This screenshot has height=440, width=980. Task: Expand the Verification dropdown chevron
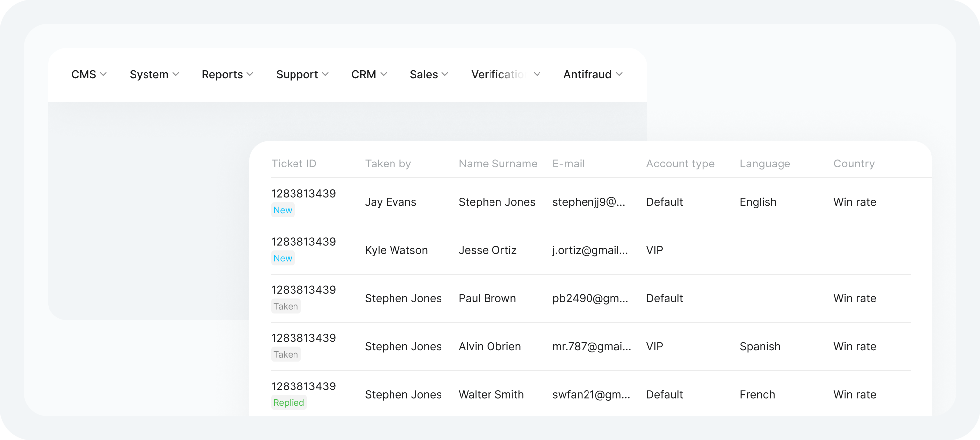[x=537, y=74]
